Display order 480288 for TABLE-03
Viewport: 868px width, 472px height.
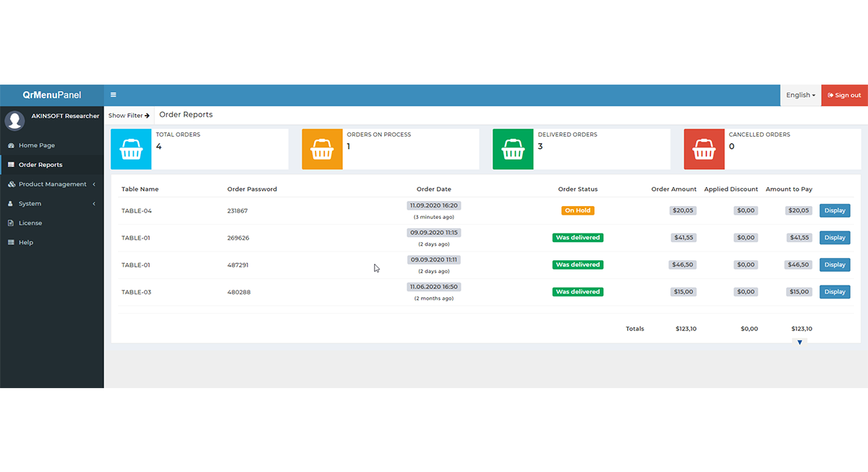pyautogui.click(x=835, y=292)
